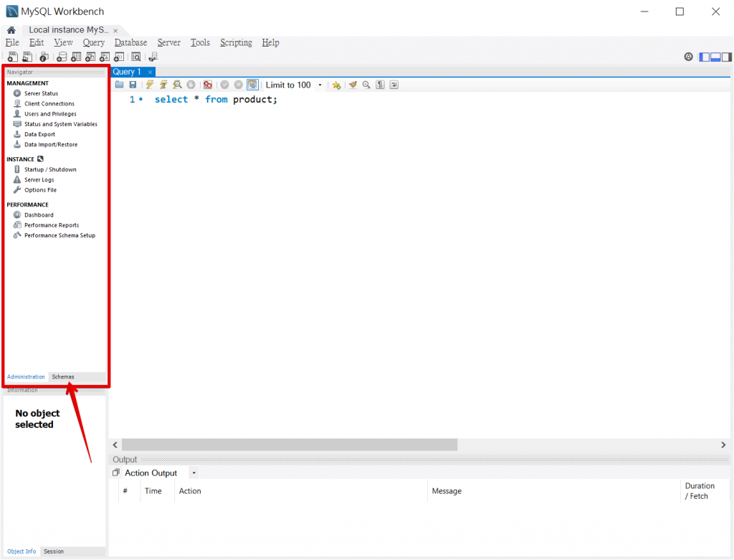Close the Query 1 tab
The image size is (734, 560).
coord(150,72)
